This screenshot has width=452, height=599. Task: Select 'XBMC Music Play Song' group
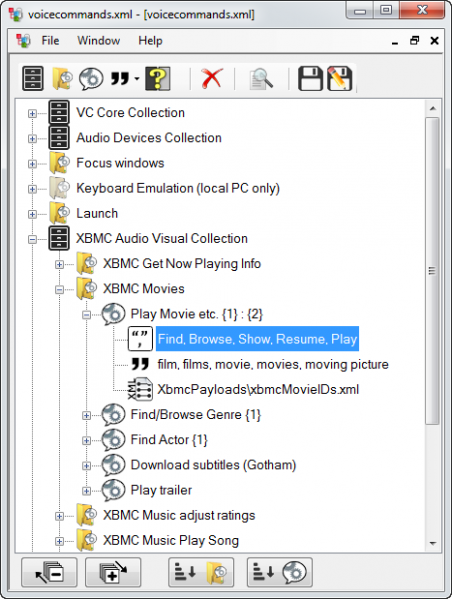click(171, 541)
